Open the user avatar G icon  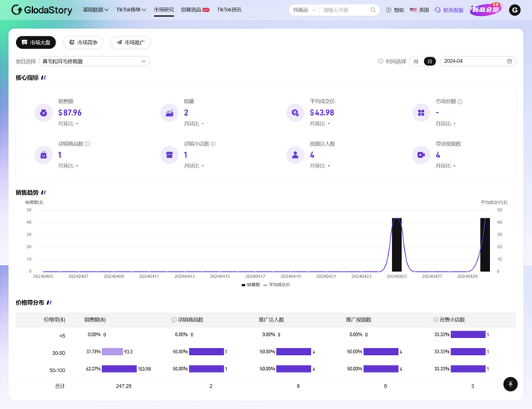click(514, 10)
